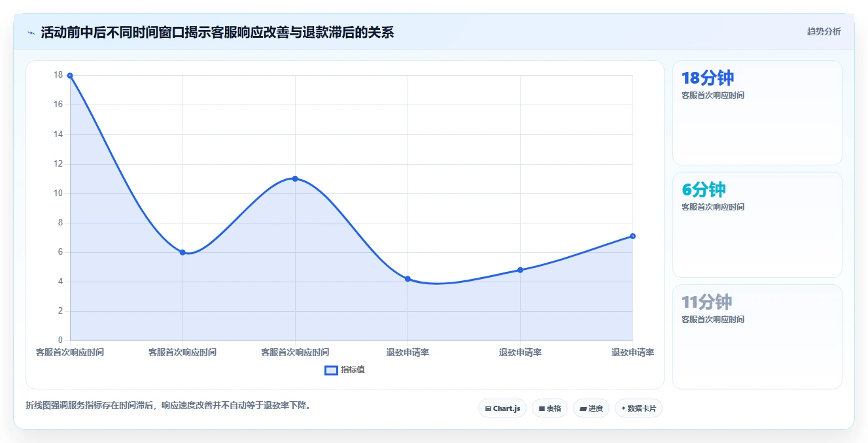868x443 pixels.
Task: Click the 11分钟 card value
Action: tap(706, 302)
